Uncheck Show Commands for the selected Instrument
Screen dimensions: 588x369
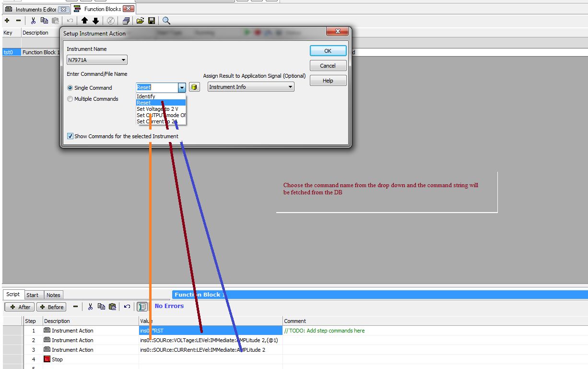click(71, 136)
